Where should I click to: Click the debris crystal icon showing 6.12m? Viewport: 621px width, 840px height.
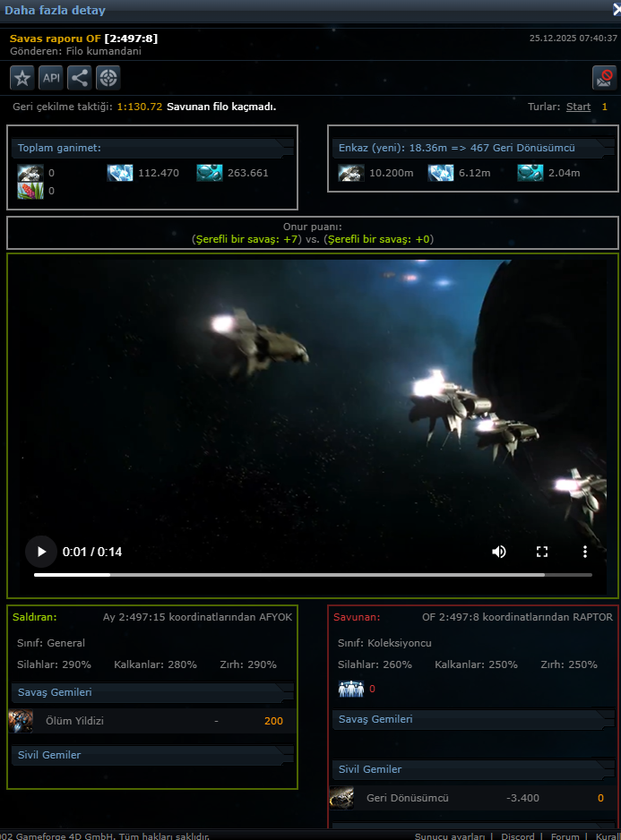coord(441,173)
